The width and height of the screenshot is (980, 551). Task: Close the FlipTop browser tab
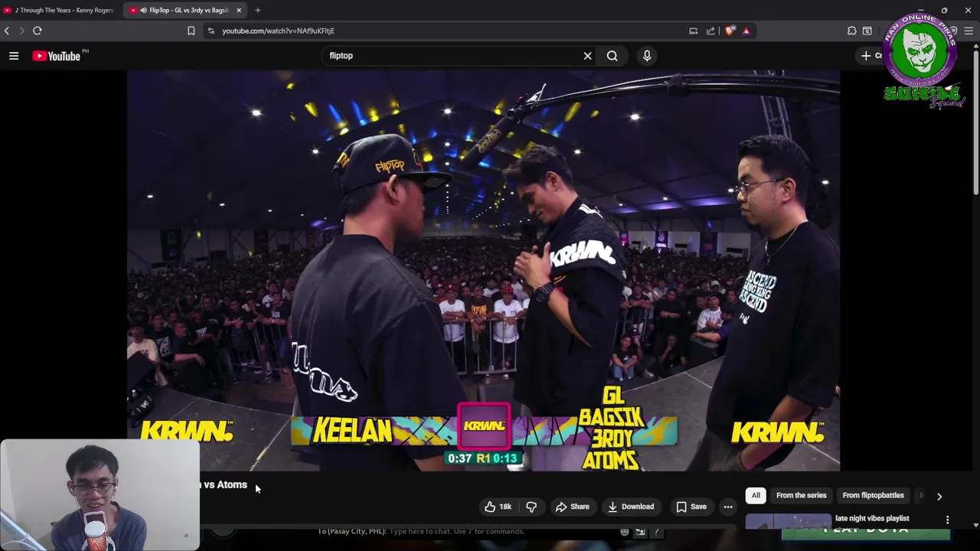point(239,10)
